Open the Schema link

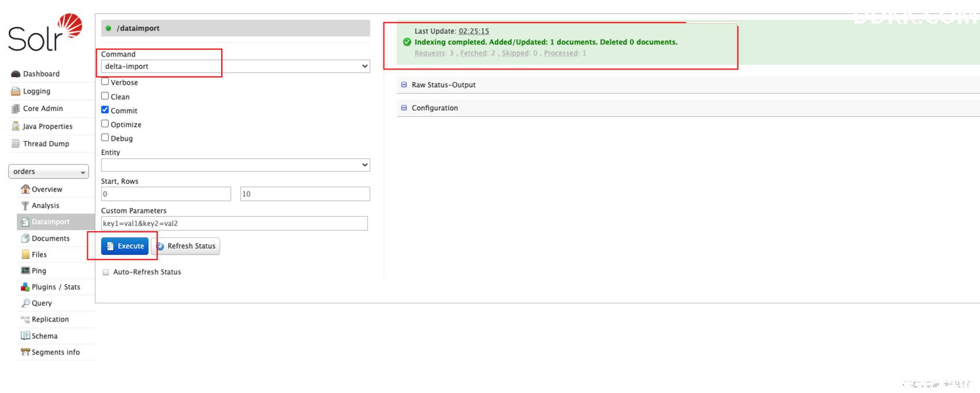tap(44, 336)
